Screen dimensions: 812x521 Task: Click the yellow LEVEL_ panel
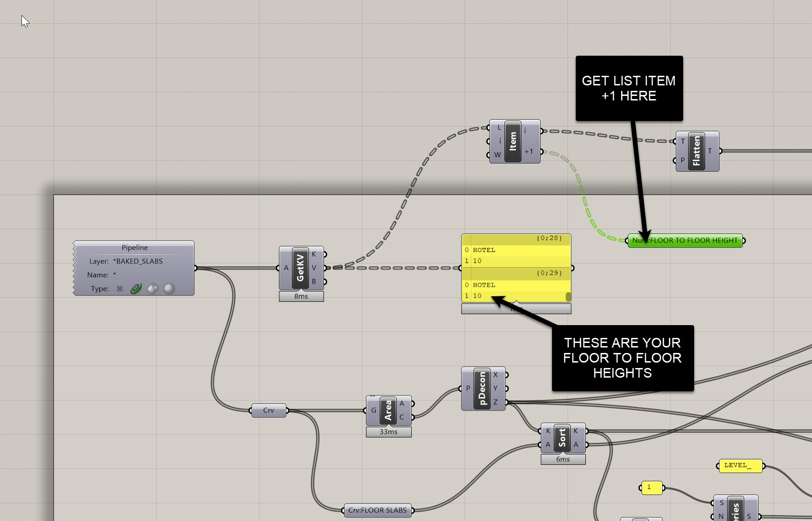click(x=740, y=466)
